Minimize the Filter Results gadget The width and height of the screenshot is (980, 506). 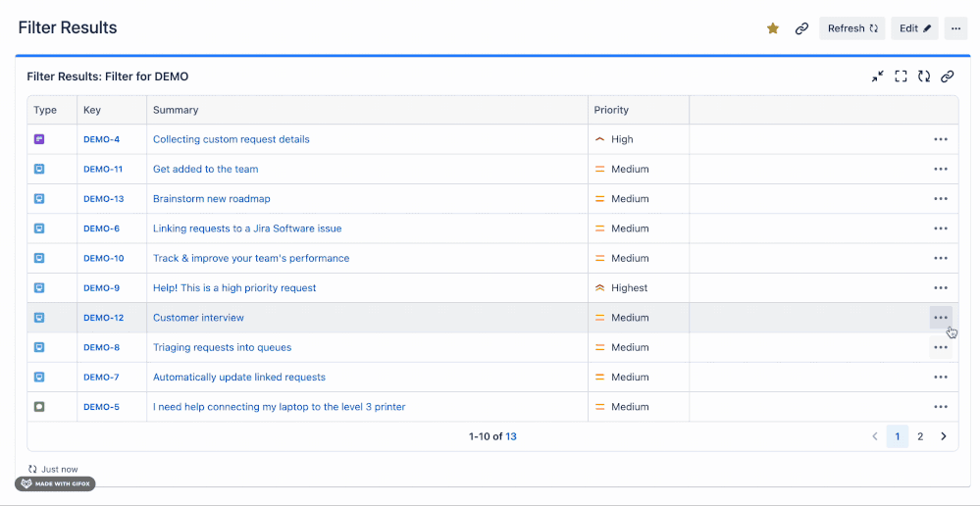(x=878, y=76)
